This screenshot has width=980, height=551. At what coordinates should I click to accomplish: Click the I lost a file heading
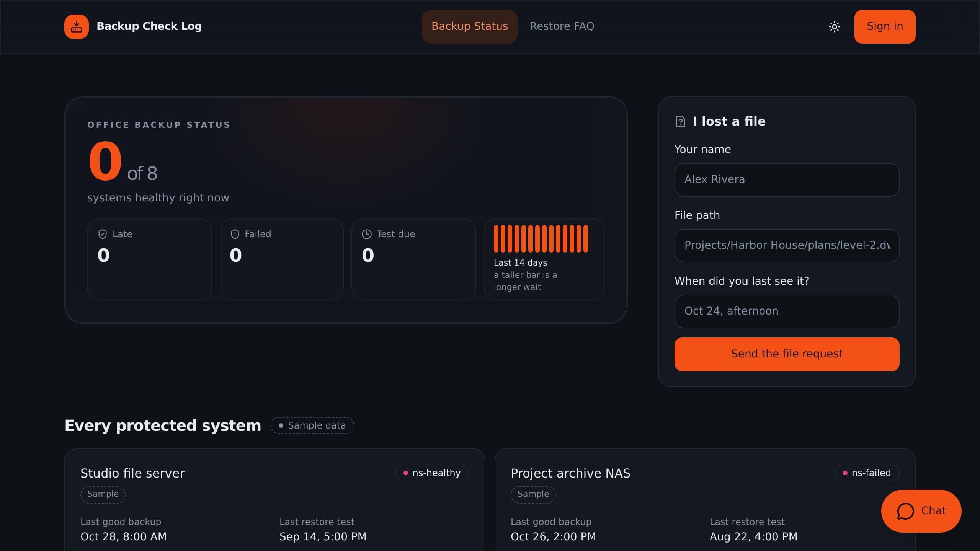click(x=729, y=121)
